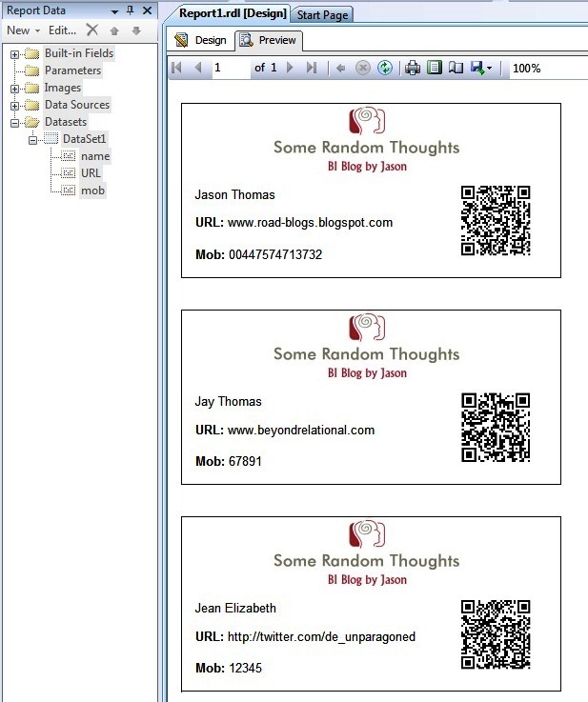This screenshot has height=702, width=588.
Task: Expand the Built-in Fields folder
Action: 14,54
